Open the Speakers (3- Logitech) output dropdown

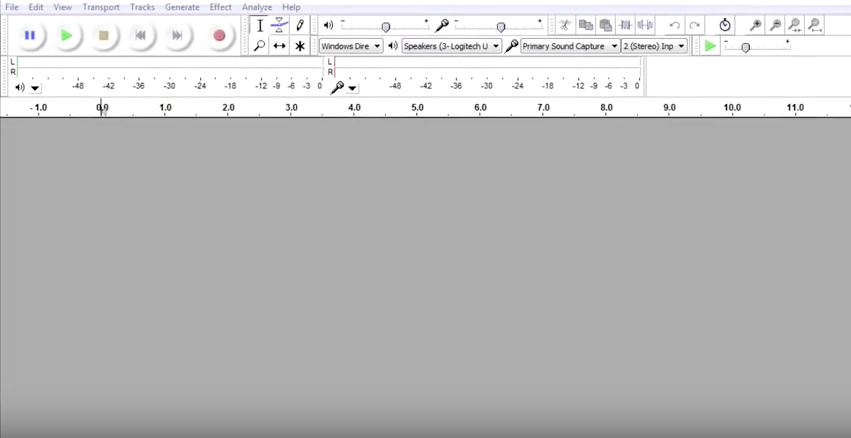point(452,46)
